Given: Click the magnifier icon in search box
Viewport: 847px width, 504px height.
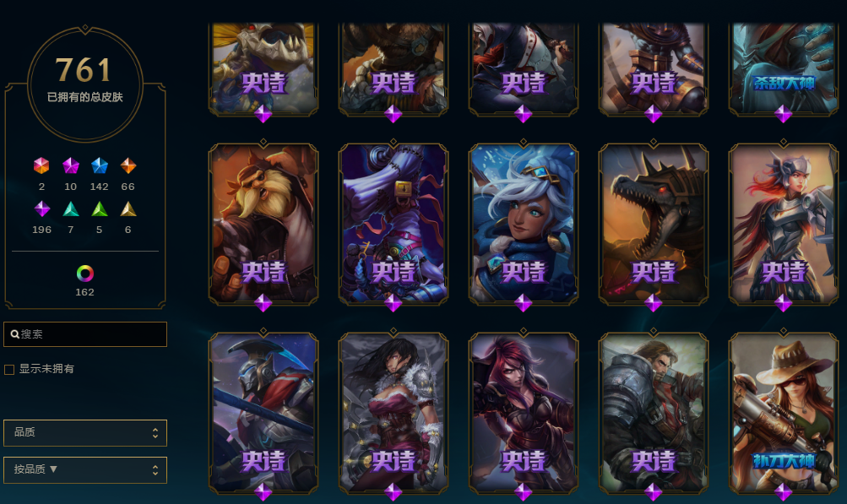Looking at the screenshot, I should [15, 334].
